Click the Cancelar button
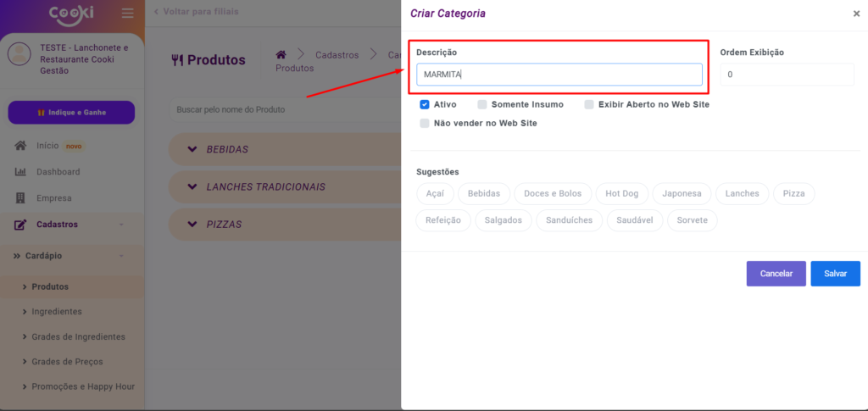This screenshot has height=411, width=868. 776,274
